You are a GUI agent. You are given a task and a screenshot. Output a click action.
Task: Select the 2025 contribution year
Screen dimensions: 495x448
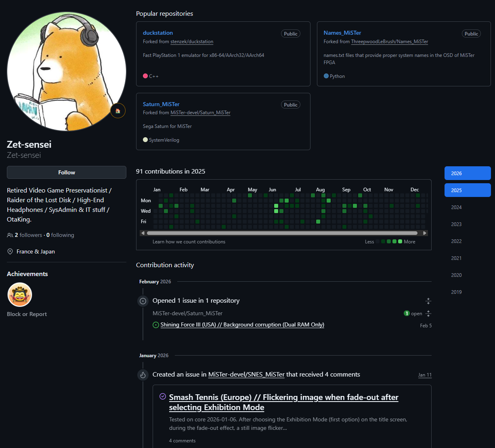tap(468, 190)
